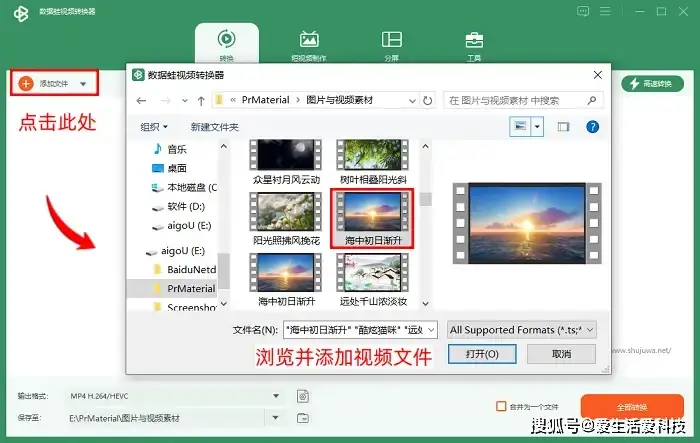Screen dimensions: 700x443
Task: Enable the 合并为一个文件 checkbox
Action: [x=502, y=406]
